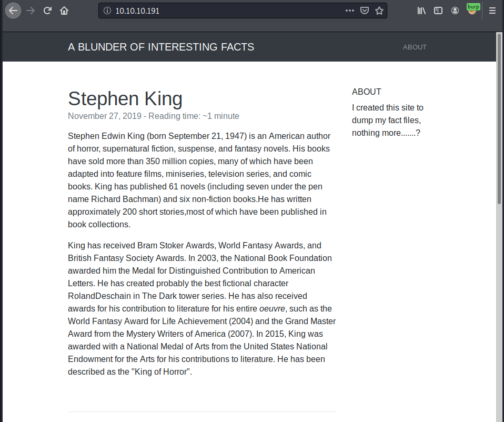Save page to Pocket icon
504x422 pixels.
365,11
